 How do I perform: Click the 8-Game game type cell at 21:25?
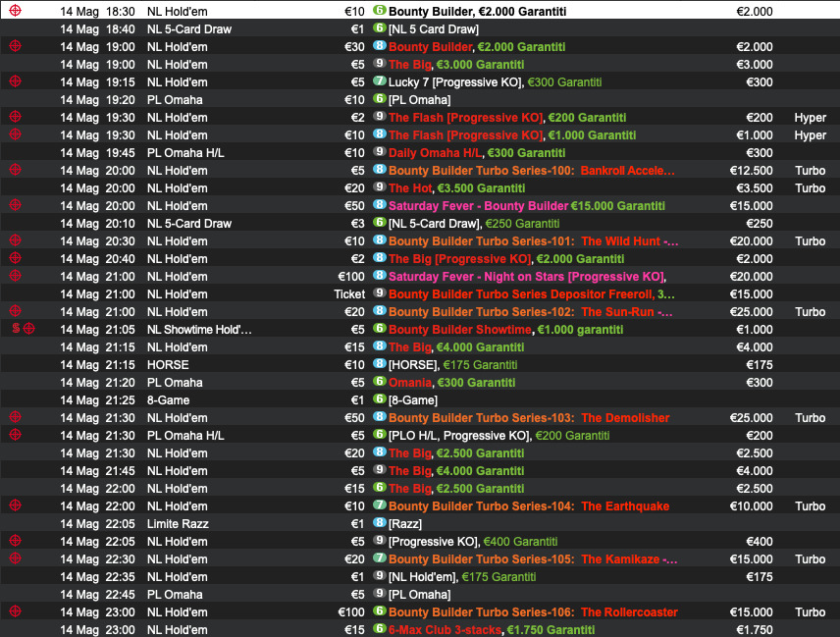[x=168, y=400]
